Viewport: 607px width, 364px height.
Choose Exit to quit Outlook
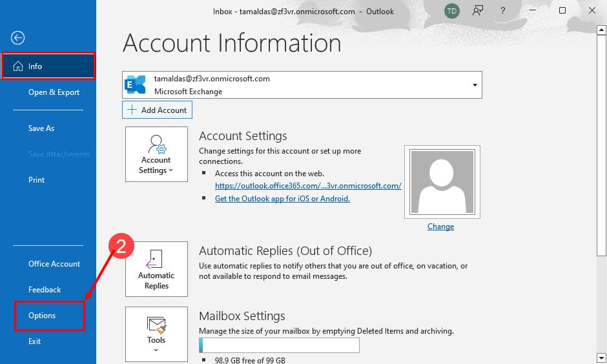click(34, 341)
